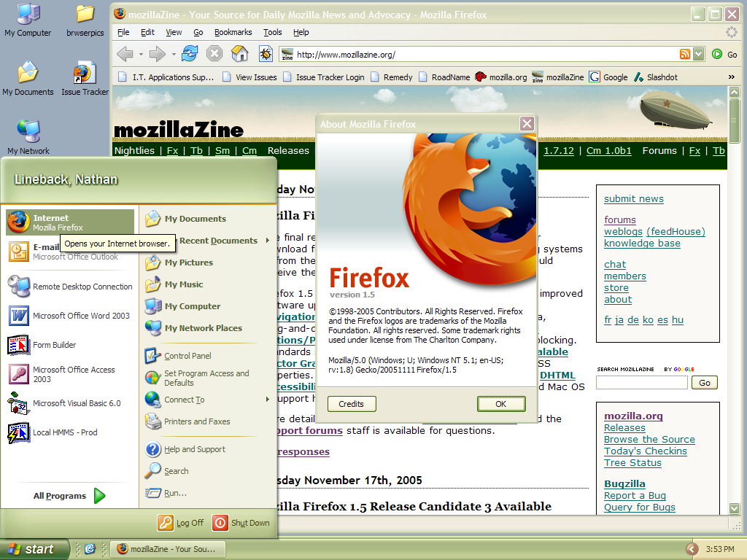This screenshot has height=560, width=747.
Task: Click the Credits button
Action: [351, 404]
